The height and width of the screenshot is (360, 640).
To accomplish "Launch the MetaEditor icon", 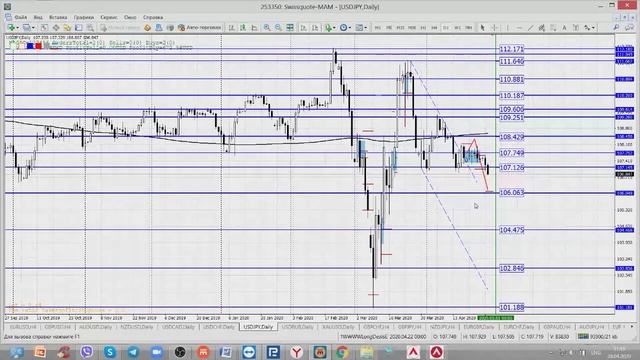I will click(x=147, y=28).
